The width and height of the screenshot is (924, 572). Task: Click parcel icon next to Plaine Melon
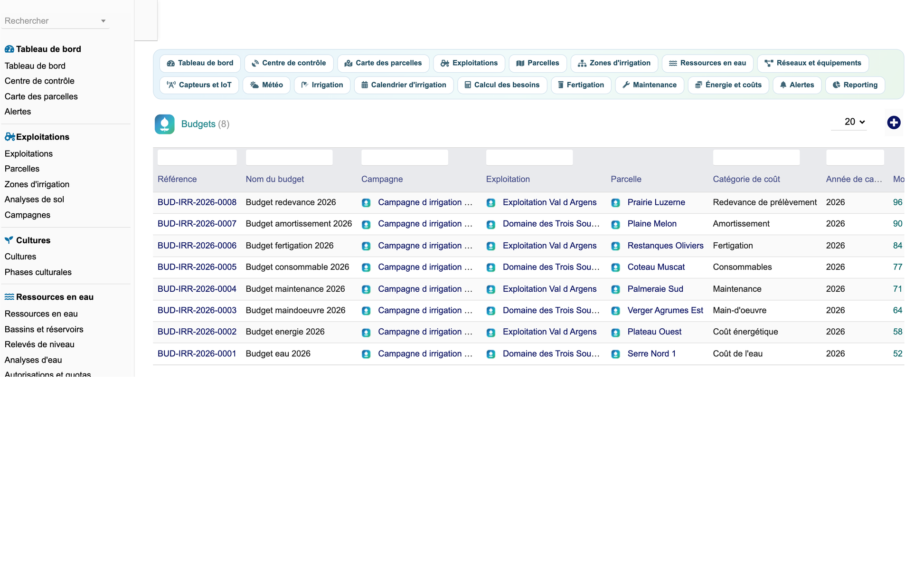pyautogui.click(x=615, y=224)
